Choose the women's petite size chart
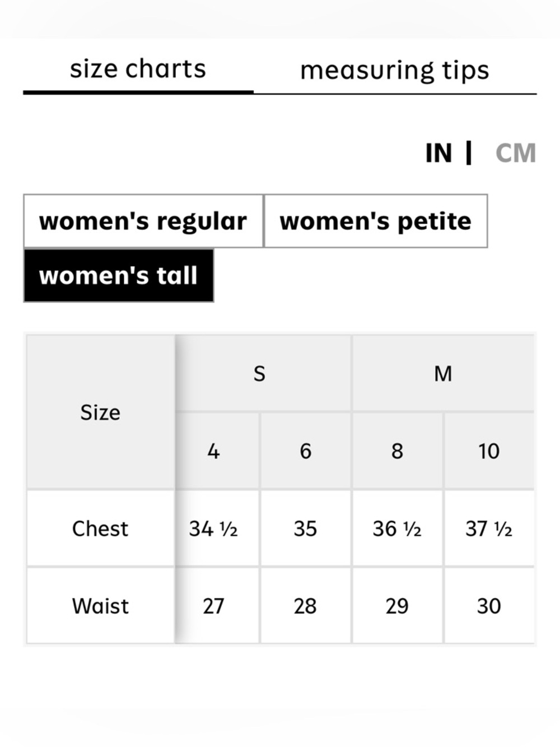Screen dimensions: 560x747 [x=376, y=221]
